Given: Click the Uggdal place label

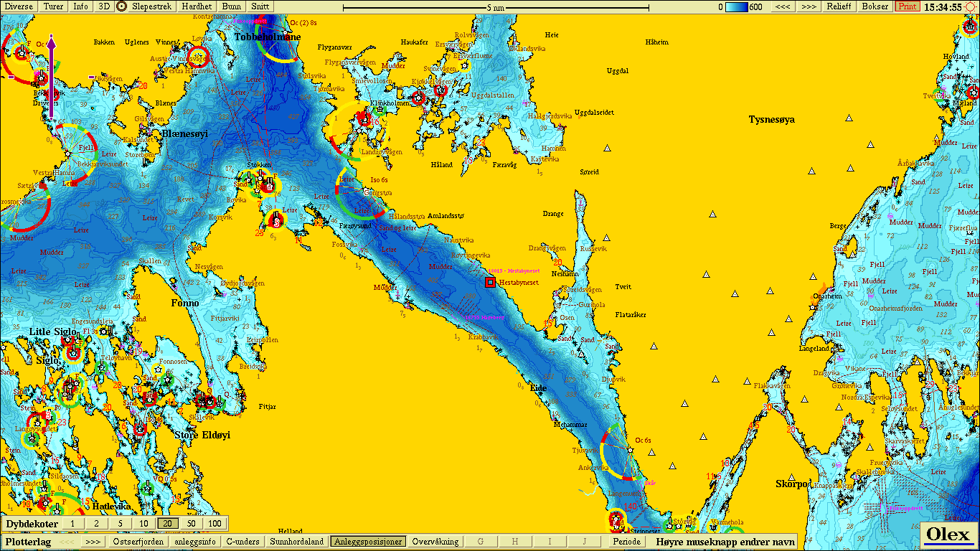Looking at the screenshot, I should click(618, 71).
